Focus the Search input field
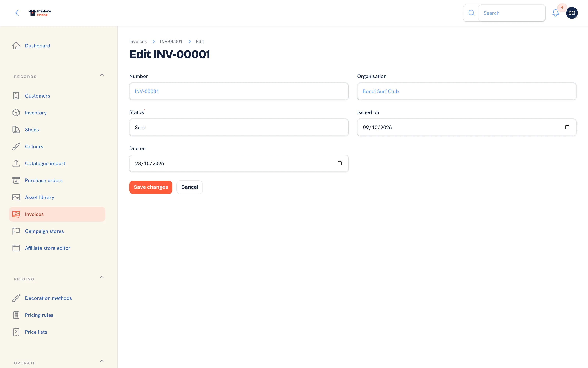The image size is (588, 368). [512, 13]
